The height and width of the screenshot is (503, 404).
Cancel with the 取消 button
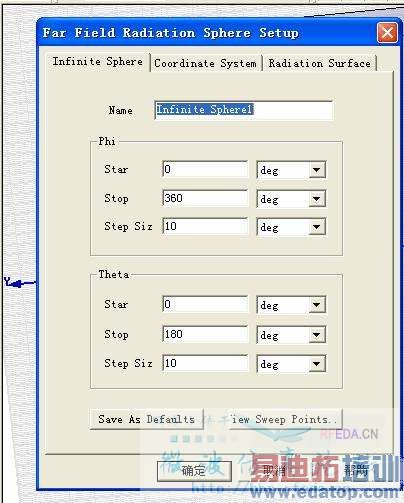point(274,471)
